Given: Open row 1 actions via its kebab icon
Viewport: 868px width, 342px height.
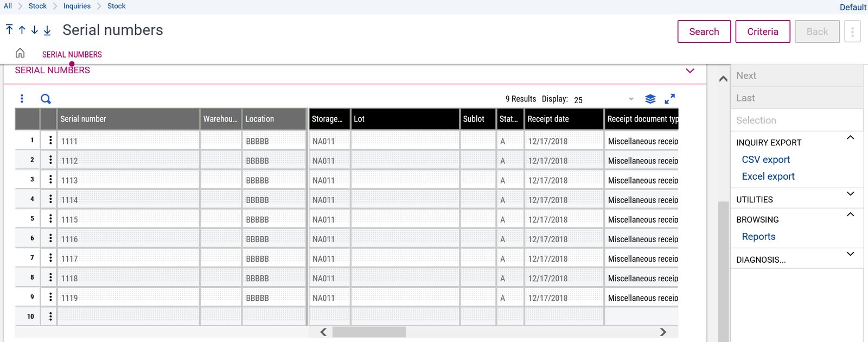Looking at the screenshot, I should click(x=49, y=140).
